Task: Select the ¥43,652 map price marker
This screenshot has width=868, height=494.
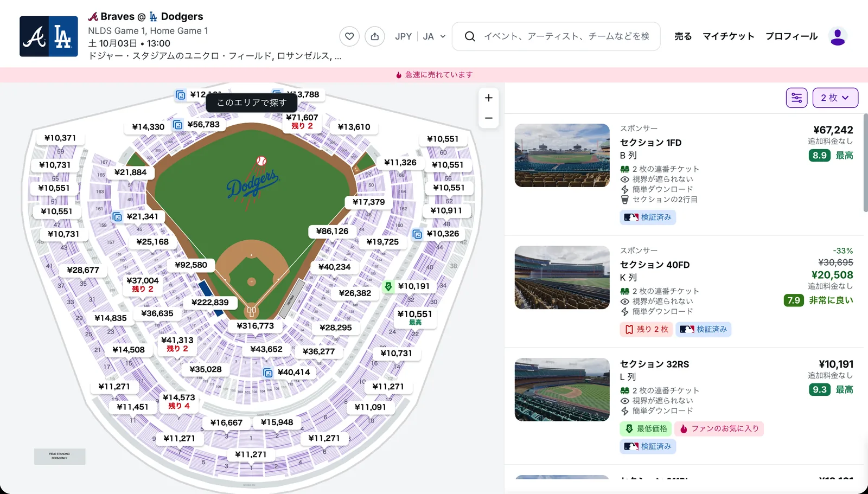Action: pos(266,349)
